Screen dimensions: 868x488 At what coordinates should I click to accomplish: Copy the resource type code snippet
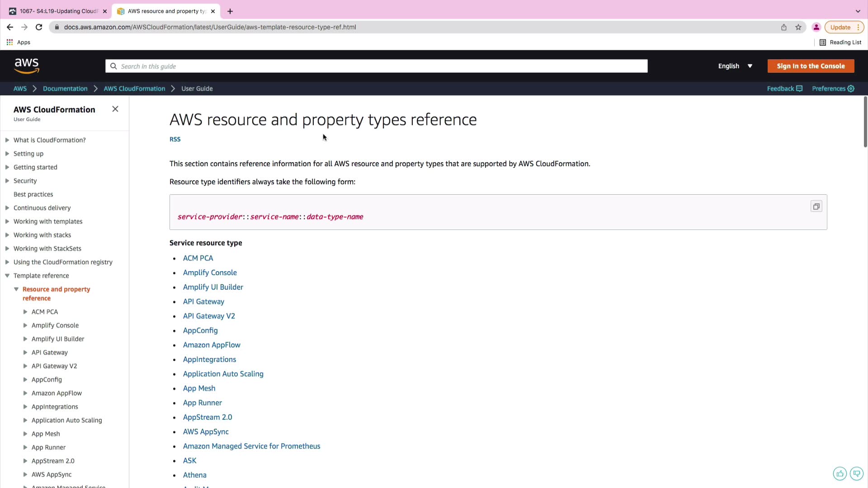click(816, 206)
